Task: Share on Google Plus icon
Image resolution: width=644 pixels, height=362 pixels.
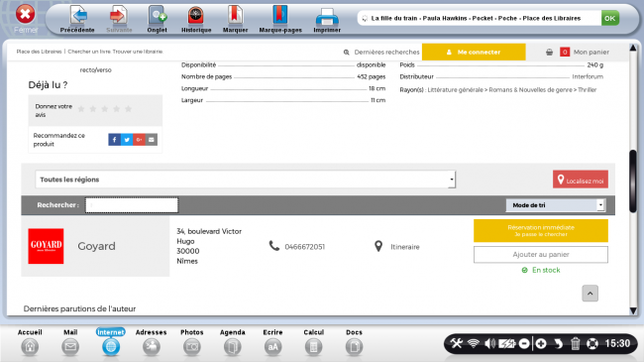Action: [x=140, y=140]
